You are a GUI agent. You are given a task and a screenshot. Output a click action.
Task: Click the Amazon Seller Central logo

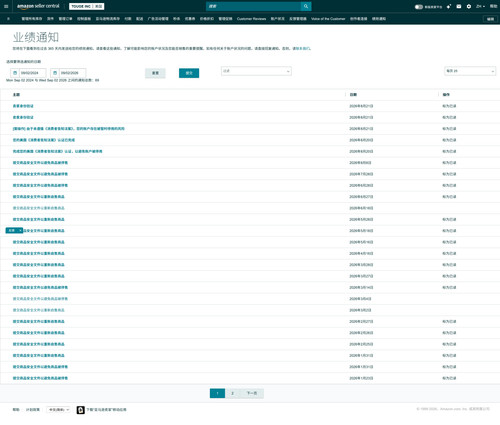click(x=38, y=6)
